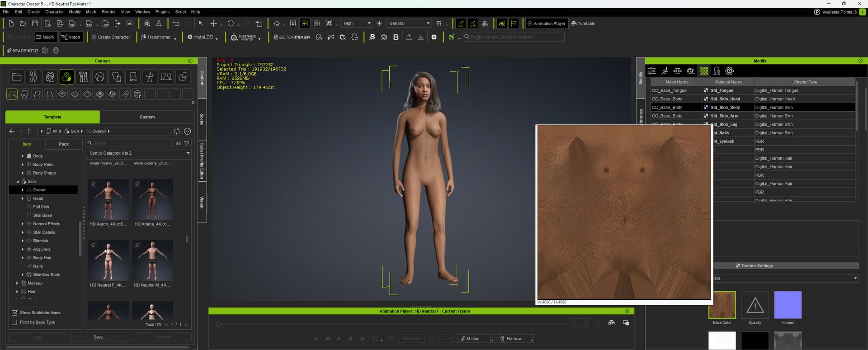The width and height of the screenshot is (868, 350).
Task: Enable Filter by Base Type checkbox
Action: [14, 322]
